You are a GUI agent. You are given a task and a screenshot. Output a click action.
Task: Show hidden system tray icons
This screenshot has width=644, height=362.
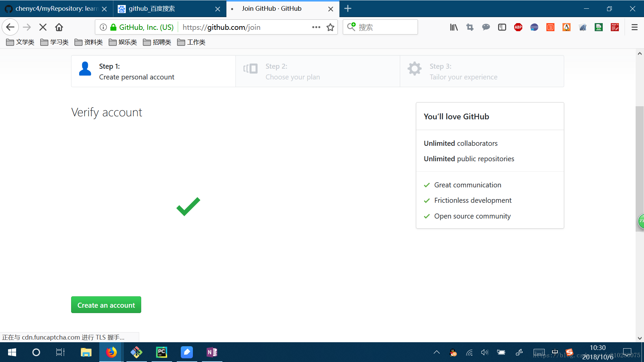[x=437, y=352]
